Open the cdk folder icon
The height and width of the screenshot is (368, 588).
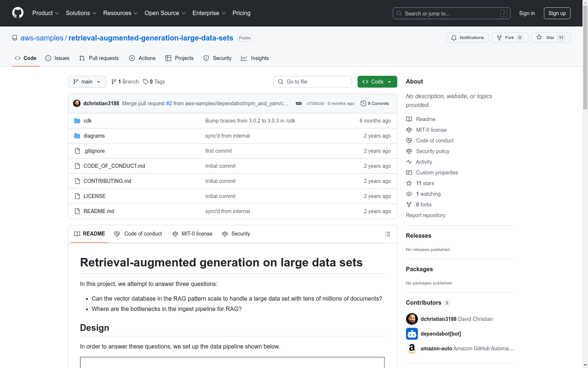(77, 121)
